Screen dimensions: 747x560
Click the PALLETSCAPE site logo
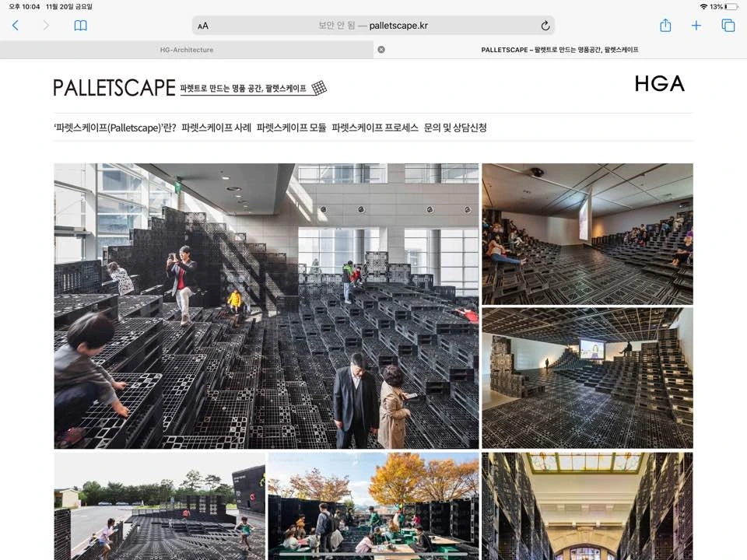[114, 88]
